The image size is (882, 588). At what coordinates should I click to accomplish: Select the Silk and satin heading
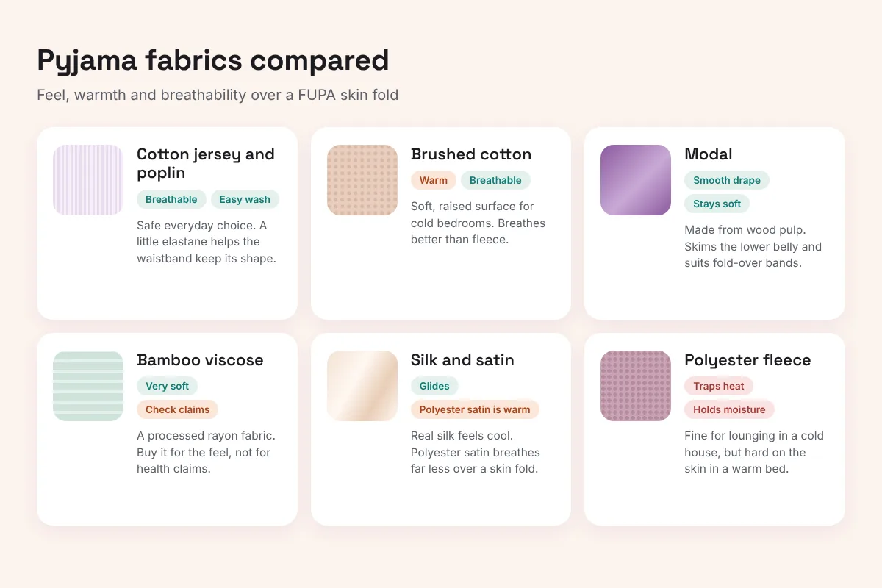click(x=462, y=360)
